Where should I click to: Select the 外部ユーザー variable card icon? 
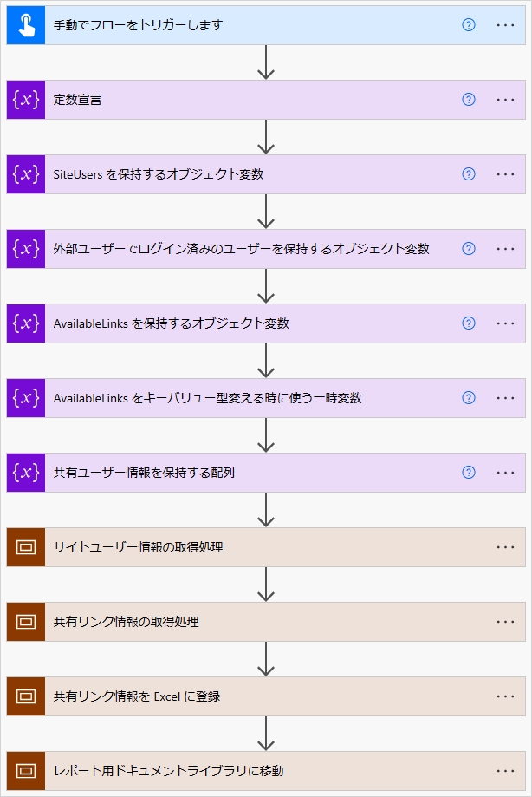pos(25,249)
